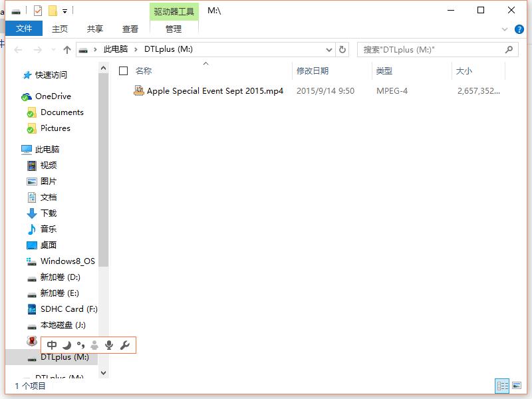Open the address bar history dropdown

(x=329, y=50)
